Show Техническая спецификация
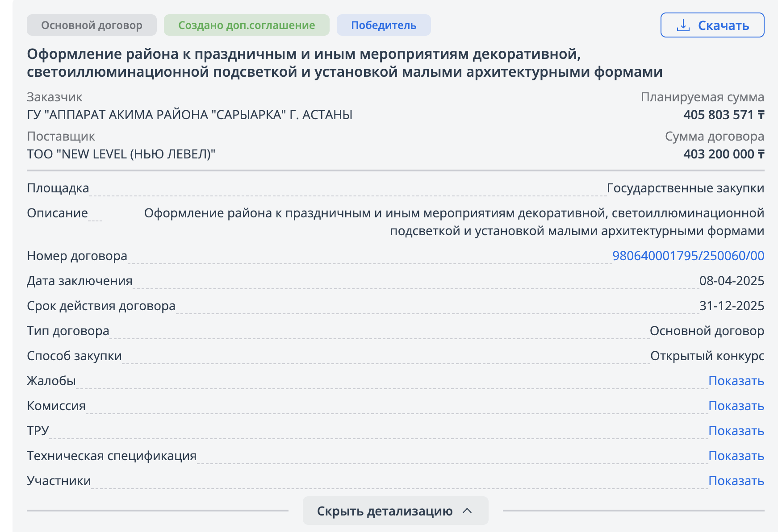The height and width of the screenshot is (532, 778). coord(736,456)
